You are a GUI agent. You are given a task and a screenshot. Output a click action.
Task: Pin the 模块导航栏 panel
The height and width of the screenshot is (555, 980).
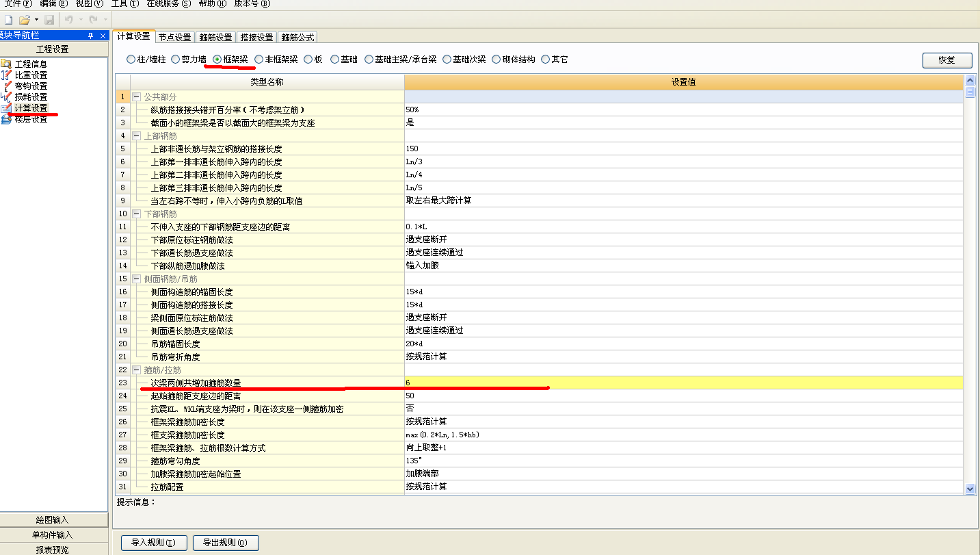90,36
